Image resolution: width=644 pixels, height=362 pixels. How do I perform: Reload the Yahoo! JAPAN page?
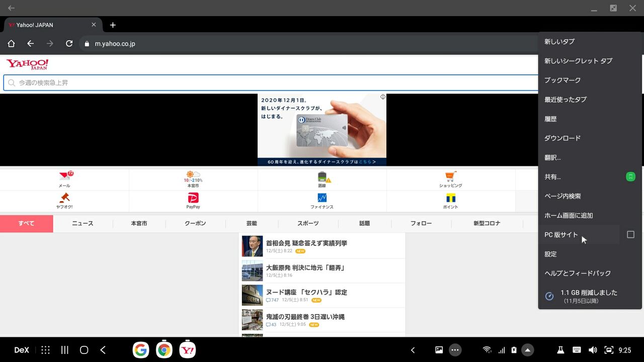click(69, 44)
